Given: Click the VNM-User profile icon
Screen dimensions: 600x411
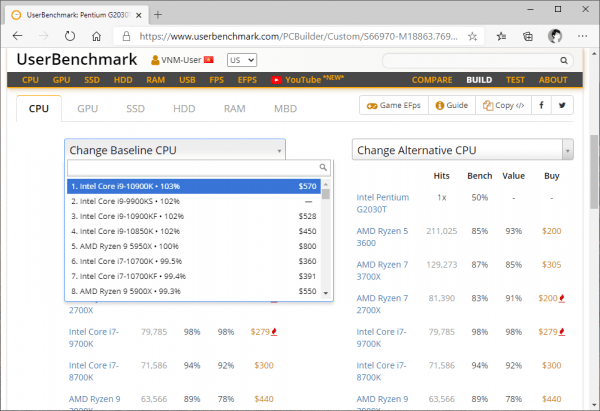Looking at the screenshot, I should pyautogui.click(x=155, y=60).
